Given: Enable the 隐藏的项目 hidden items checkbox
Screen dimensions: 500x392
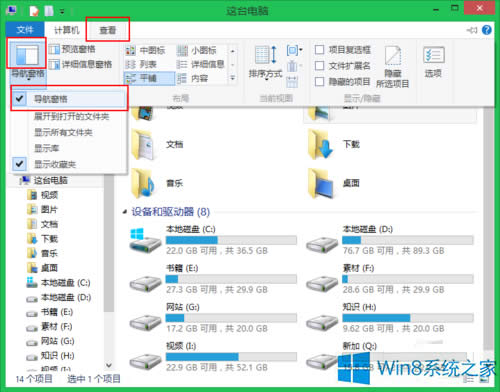Looking at the screenshot, I should 319,82.
